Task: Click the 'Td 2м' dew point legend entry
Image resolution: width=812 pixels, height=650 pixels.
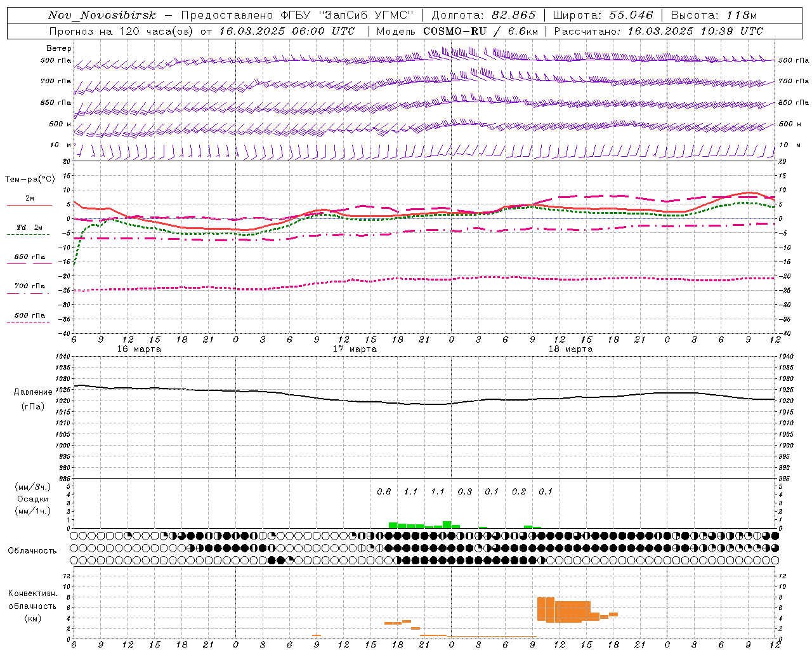Action: click(x=30, y=227)
